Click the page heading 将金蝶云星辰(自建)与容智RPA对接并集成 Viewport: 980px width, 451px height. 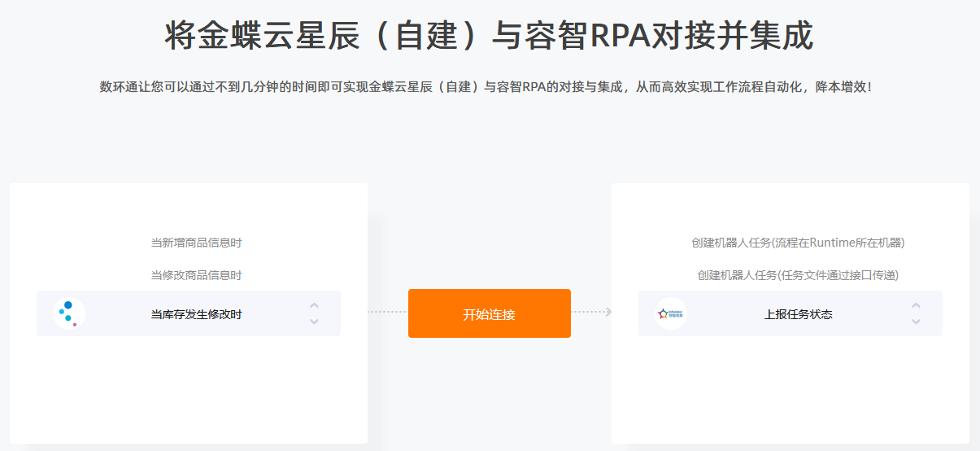[x=489, y=36]
